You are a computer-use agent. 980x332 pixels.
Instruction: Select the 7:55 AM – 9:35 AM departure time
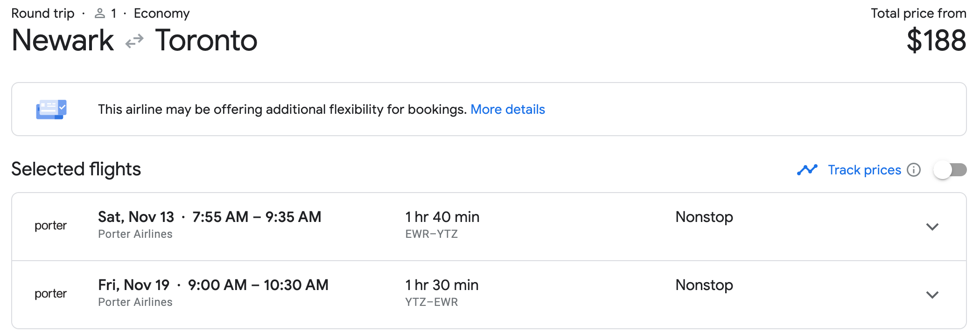[x=257, y=217]
